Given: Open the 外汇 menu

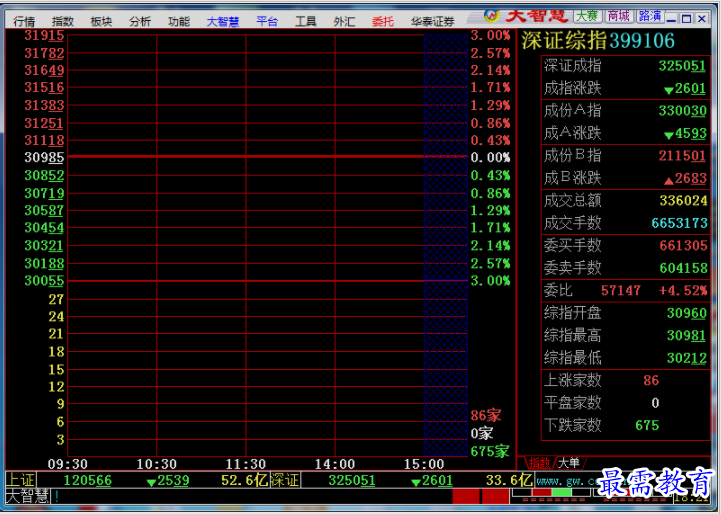Looking at the screenshot, I should (x=344, y=21).
